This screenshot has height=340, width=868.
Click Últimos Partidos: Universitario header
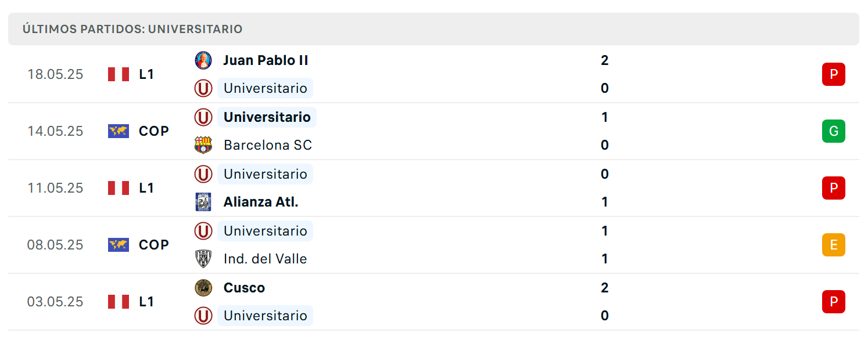(x=132, y=29)
